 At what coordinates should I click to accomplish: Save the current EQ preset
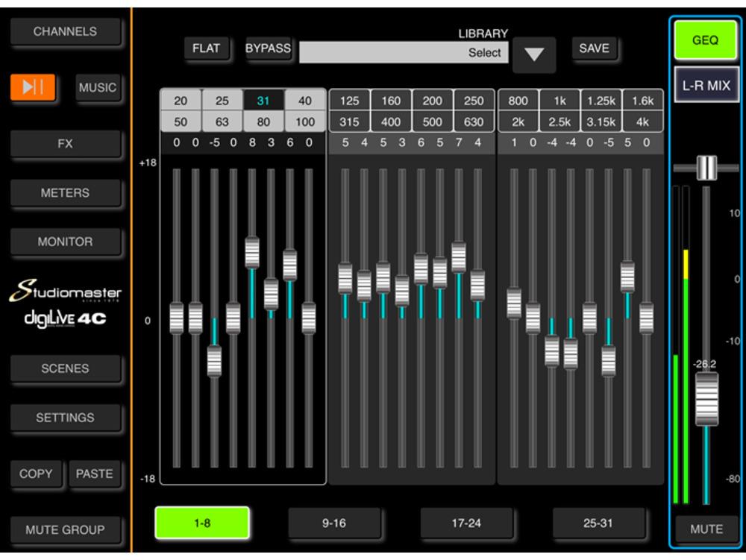tap(594, 48)
